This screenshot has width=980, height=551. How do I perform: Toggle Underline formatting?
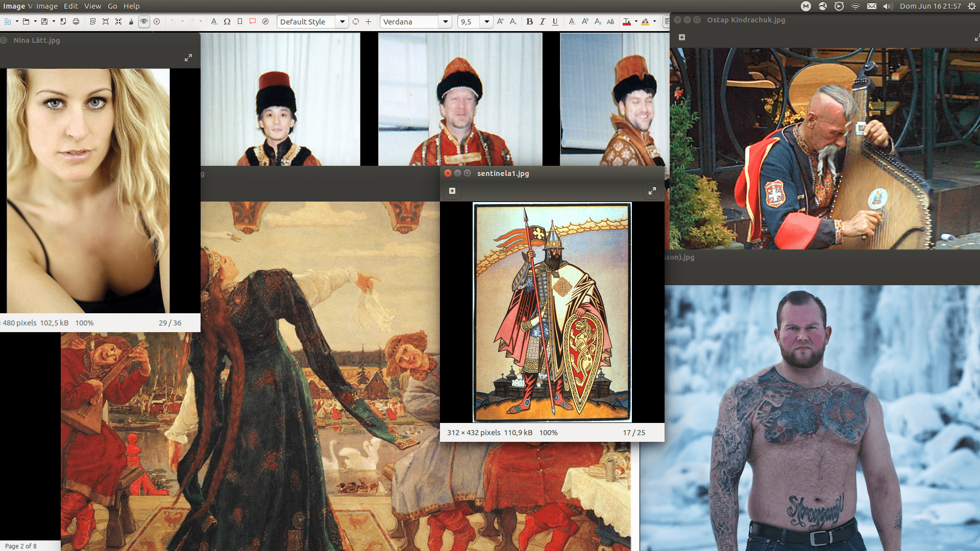tap(555, 22)
